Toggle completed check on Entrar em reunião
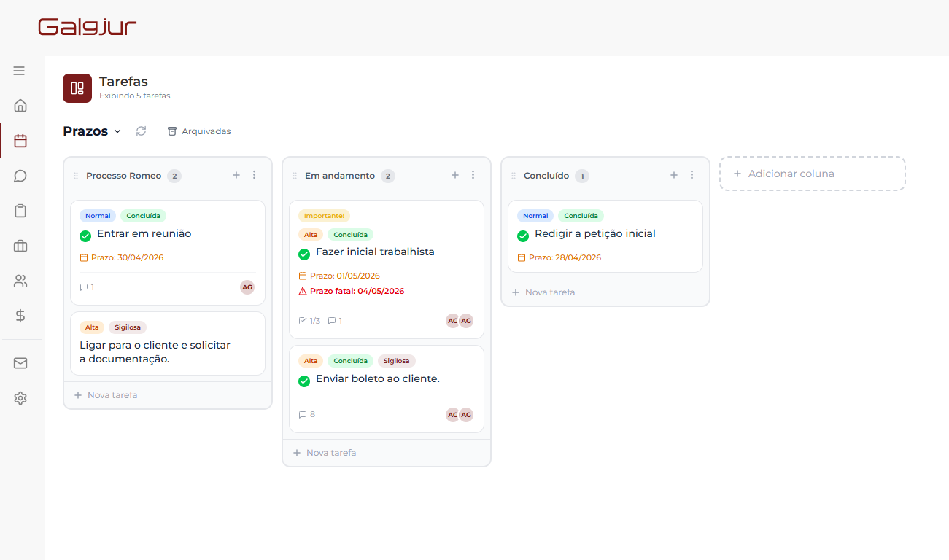Viewport: 949px width, 560px height. (x=85, y=236)
